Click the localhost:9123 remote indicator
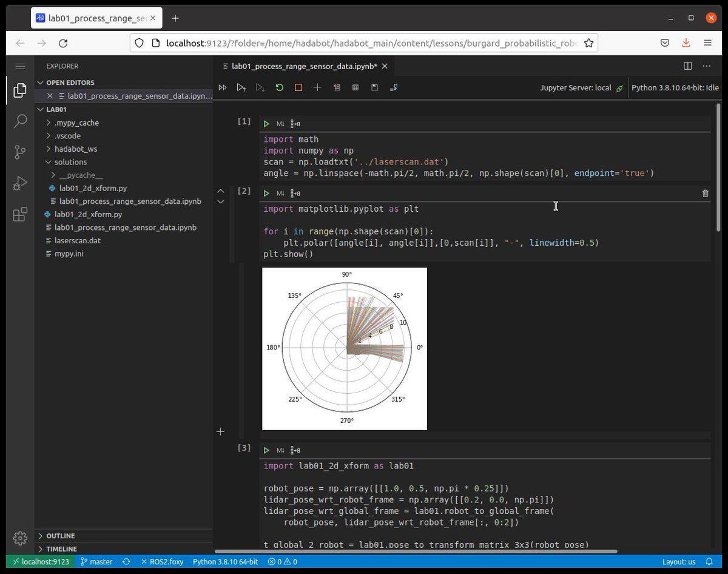728x574 pixels. (x=41, y=562)
